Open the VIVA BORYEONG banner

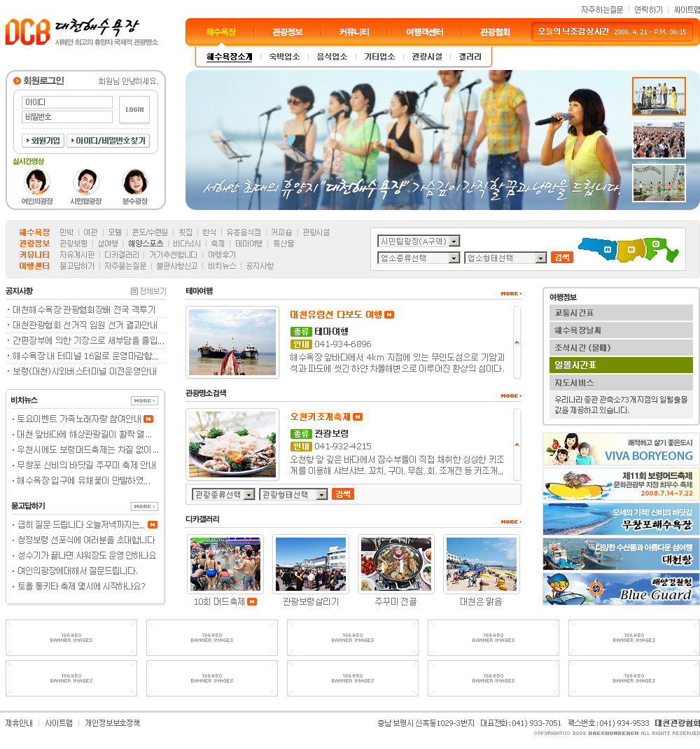tap(620, 449)
